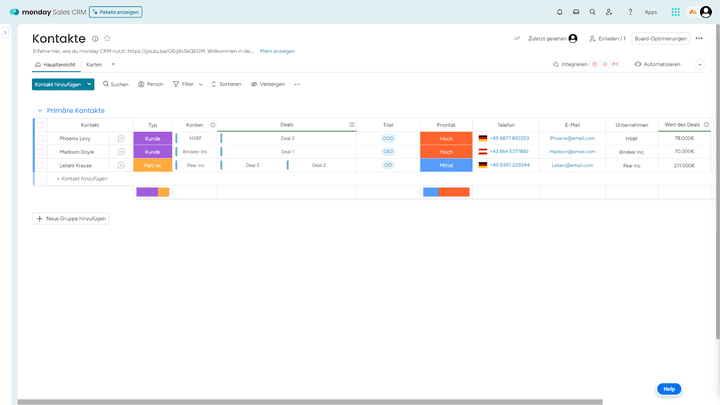Favorite the Kontakte board with star
The image size is (720, 405).
tap(107, 38)
